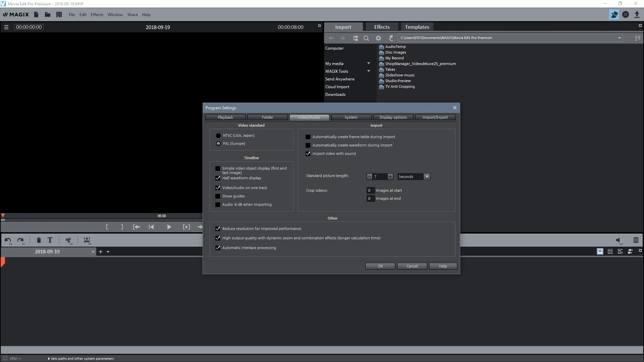This screenshot has width=644, height=362.
Task: Enable Show guides checkbox
Action: pos(218,196)
